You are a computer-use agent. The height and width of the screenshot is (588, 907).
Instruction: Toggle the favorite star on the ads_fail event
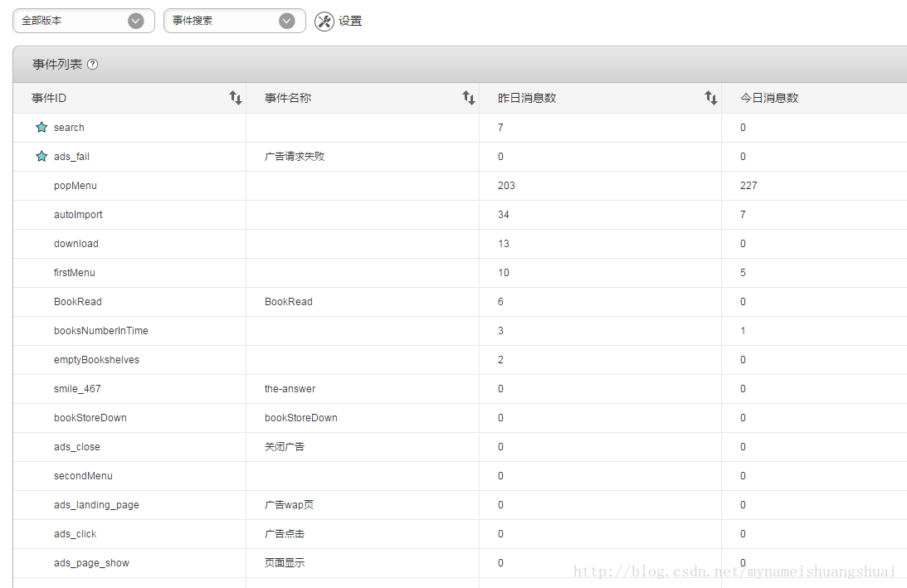pos(41,156)
